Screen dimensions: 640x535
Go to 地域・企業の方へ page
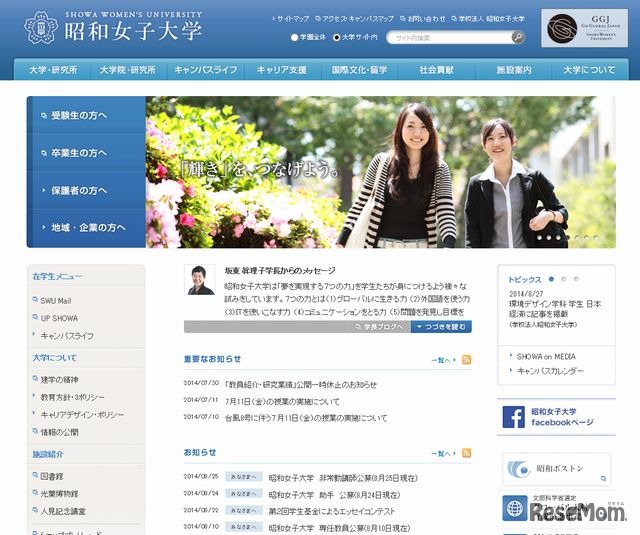point(87,227)
